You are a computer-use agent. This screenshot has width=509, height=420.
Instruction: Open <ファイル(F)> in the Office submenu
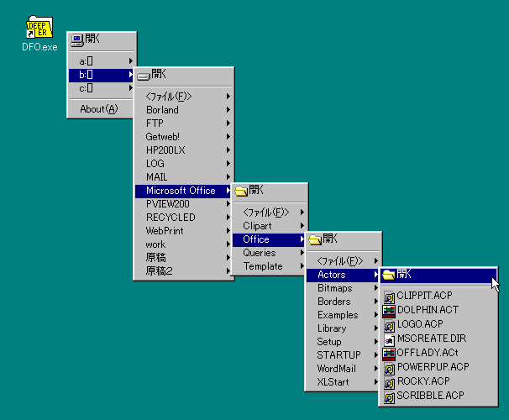tap(344, 261)
